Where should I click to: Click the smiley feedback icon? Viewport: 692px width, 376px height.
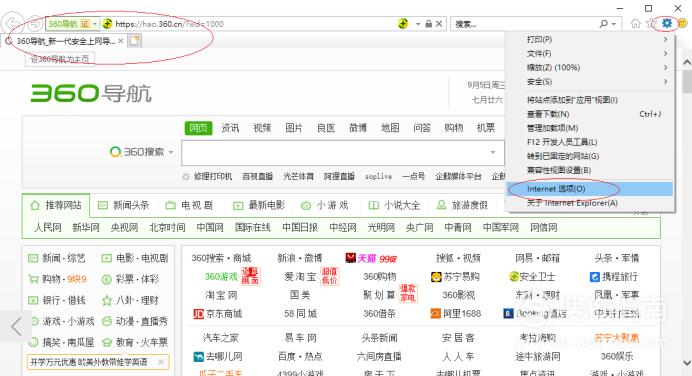(682, 23)
